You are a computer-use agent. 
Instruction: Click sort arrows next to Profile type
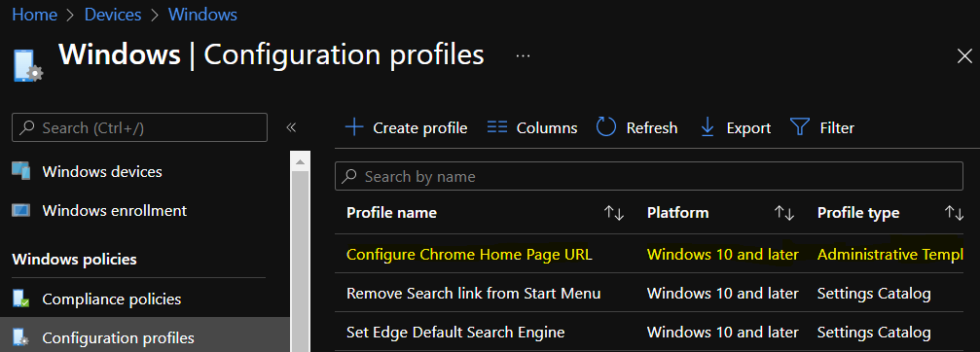click(954, 213)
